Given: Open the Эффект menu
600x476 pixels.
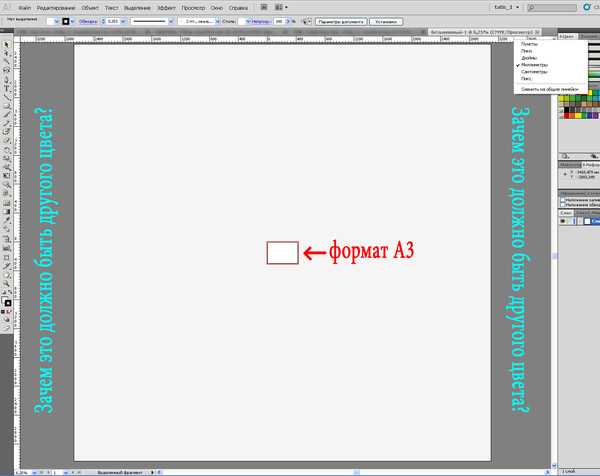Looking at the screenshot, I should pyautogui.click(x=166, y=8).
